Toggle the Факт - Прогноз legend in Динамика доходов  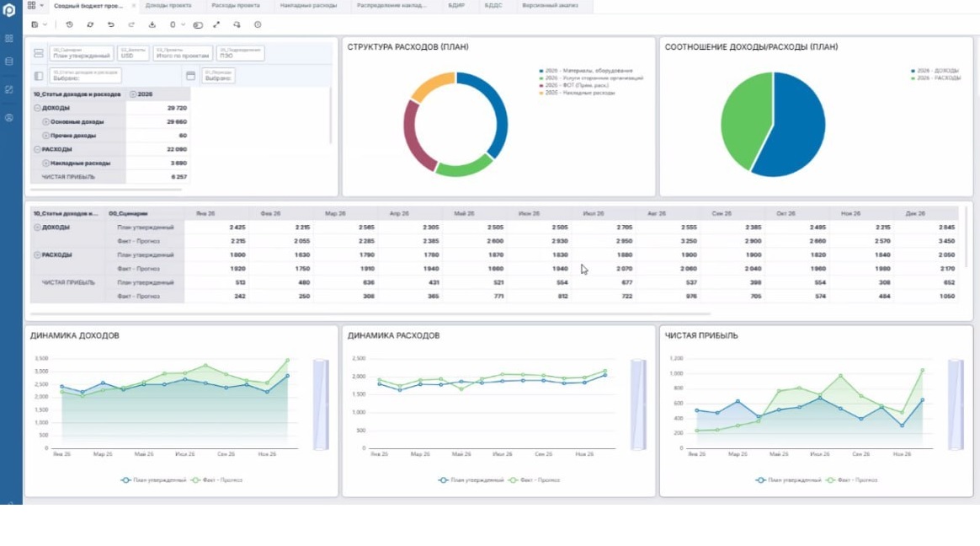point(217,479)
